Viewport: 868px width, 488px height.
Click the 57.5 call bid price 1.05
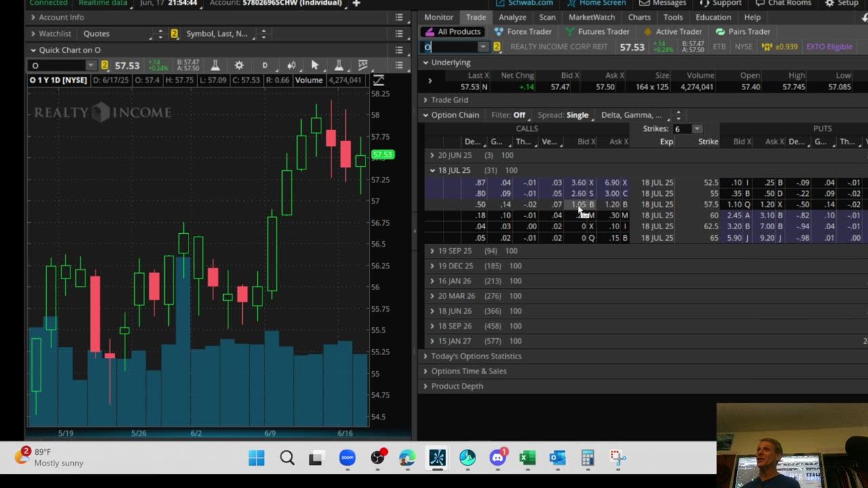coord(580,205)
